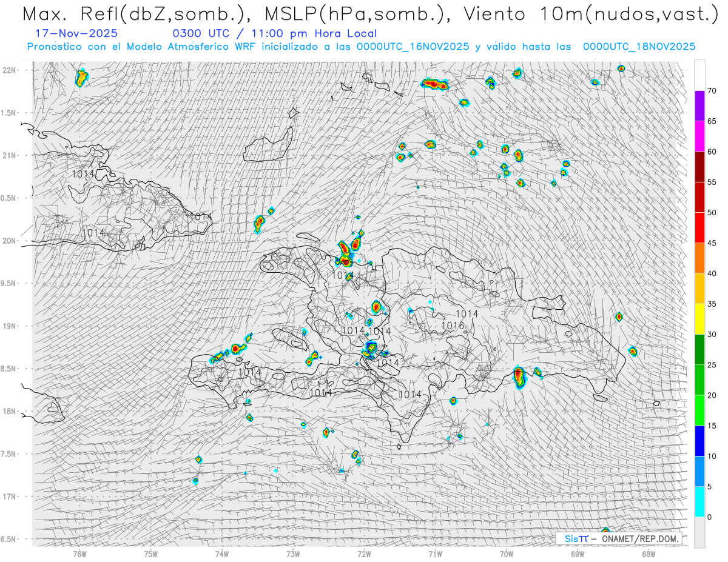Click the '22N' latitude label

pos(8,70)
